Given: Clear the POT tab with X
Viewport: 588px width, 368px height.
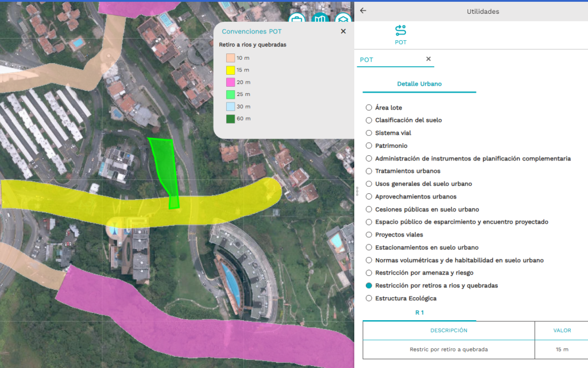Looking at the screenshot, I should 428,59.
